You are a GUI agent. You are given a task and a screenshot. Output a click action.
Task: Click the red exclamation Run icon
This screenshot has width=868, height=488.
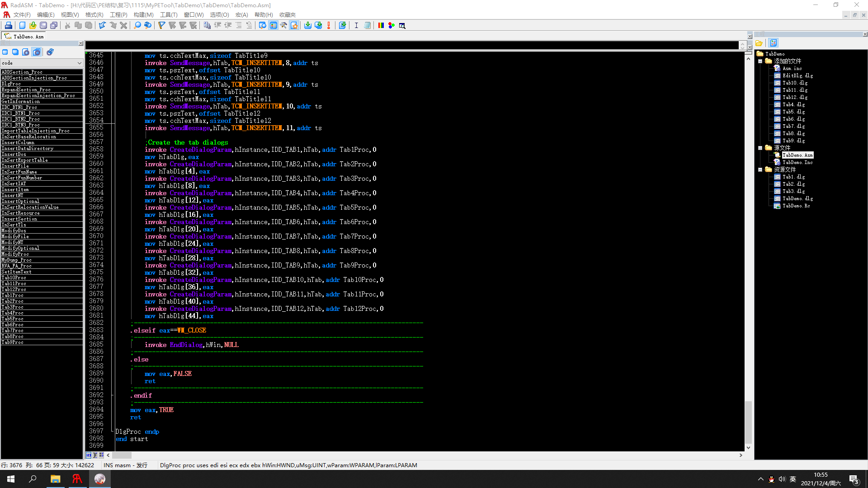329,25
